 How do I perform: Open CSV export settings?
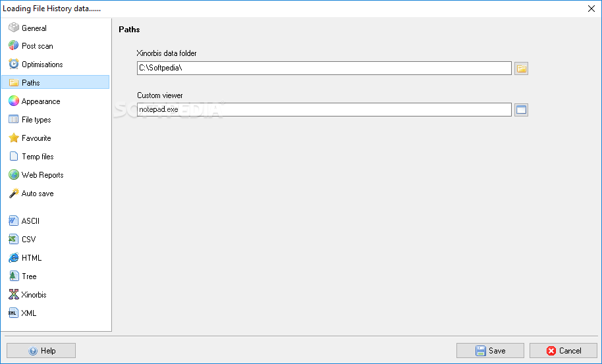pos(56,239)
